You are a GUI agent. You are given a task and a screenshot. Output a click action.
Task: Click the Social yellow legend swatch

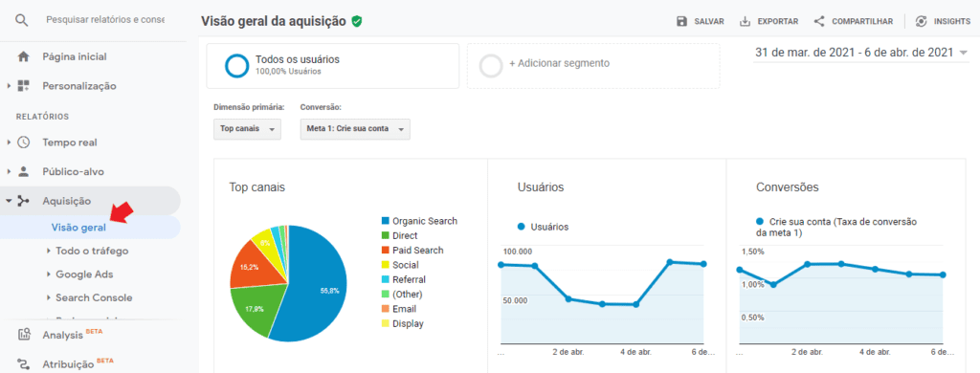385,266
